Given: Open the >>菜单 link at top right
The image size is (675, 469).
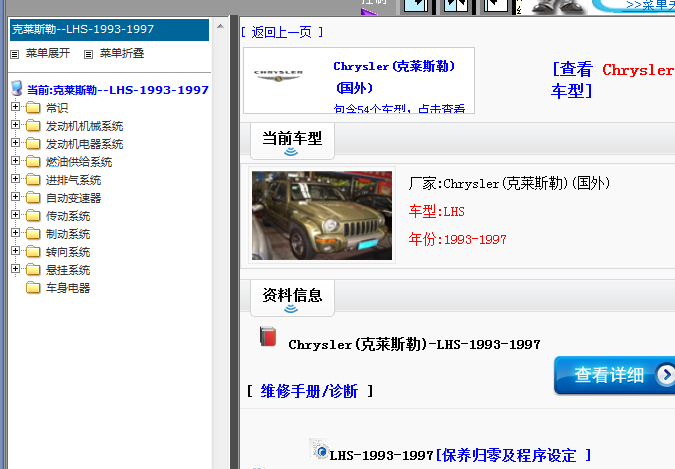Looking at the screenshot, I should click(650, 5).
